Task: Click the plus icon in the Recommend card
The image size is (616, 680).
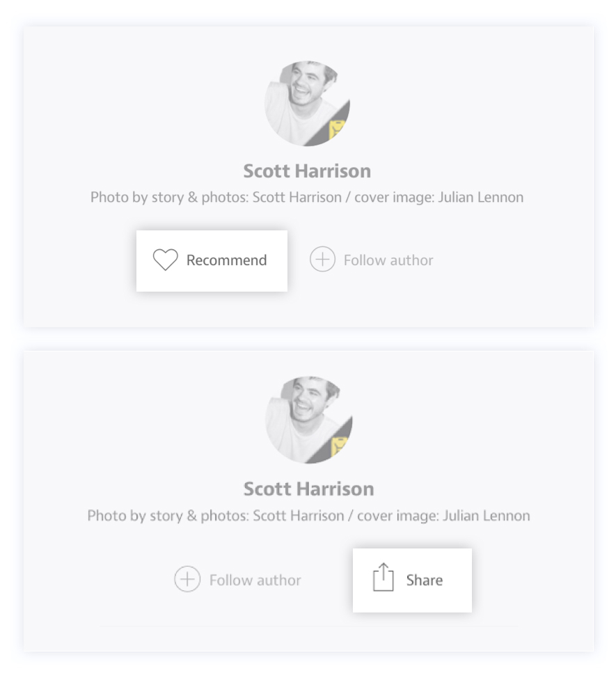Action: coord(322,260)
